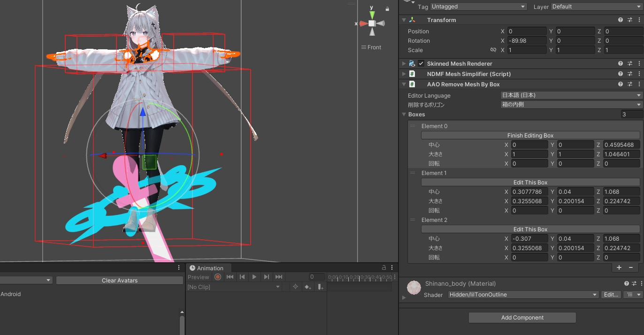The height and width of the screenshot is (335, 644).
Task: Click Finish Editing Box for Element 0
Action: pos(530,135)
